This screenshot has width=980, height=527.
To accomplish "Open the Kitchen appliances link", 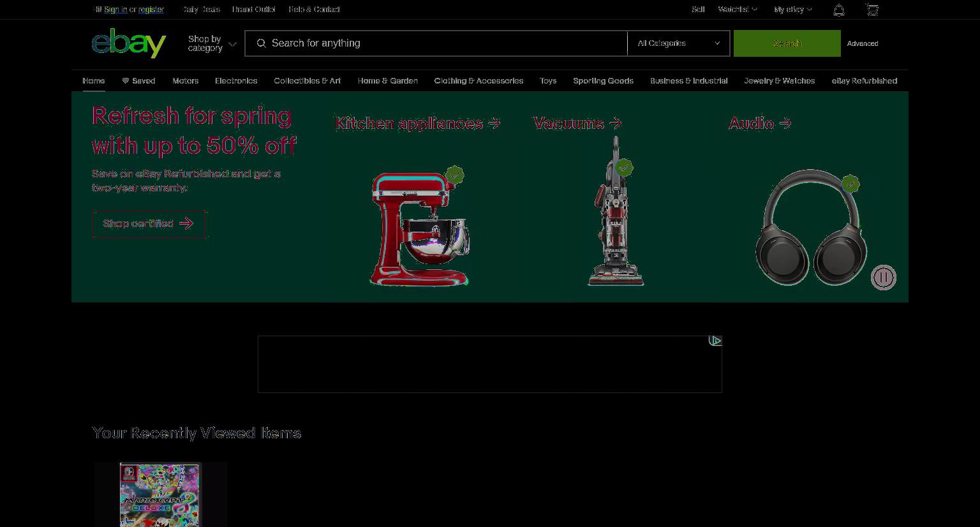I will pyautogui.click(x=418, y=123).
